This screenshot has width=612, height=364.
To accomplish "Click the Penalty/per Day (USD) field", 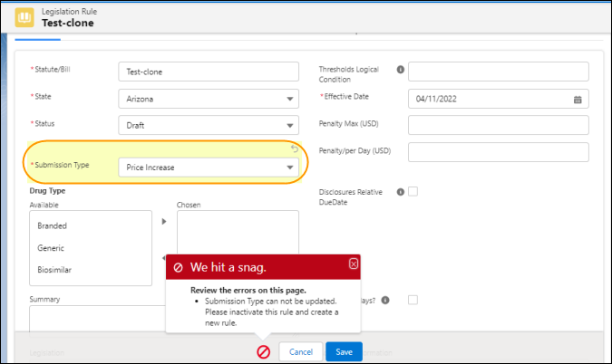I will [x=499, y=152].
